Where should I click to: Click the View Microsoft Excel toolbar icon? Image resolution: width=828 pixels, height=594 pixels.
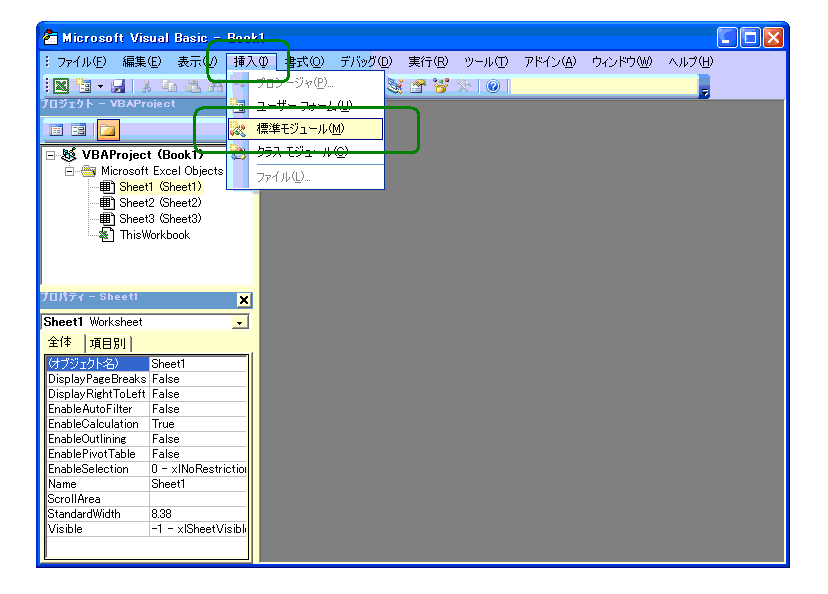click(x=61, y=86)
